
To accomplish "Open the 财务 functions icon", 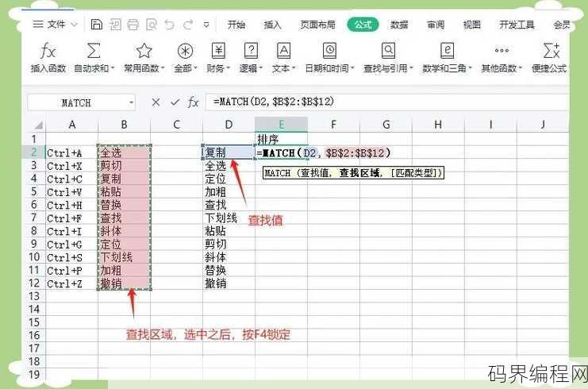I will coord(218,50).
